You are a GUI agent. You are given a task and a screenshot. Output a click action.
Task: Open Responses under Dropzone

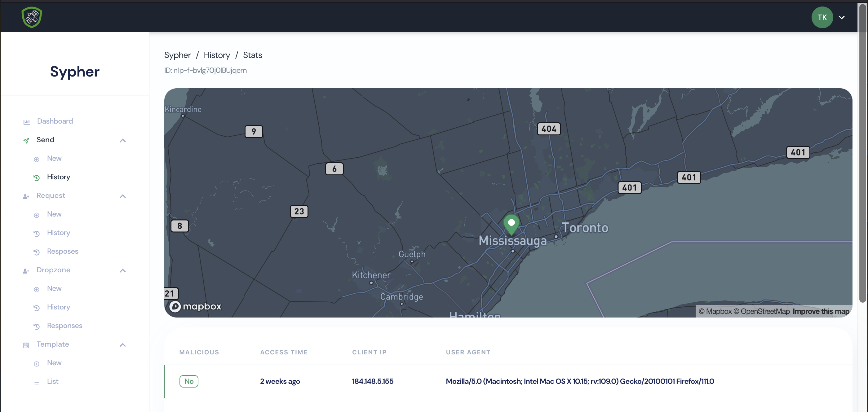tap(65, 326)
